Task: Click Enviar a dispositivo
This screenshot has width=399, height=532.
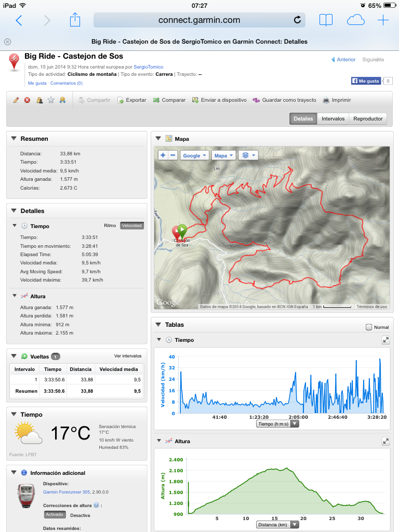Action: [x=219, y=100]
